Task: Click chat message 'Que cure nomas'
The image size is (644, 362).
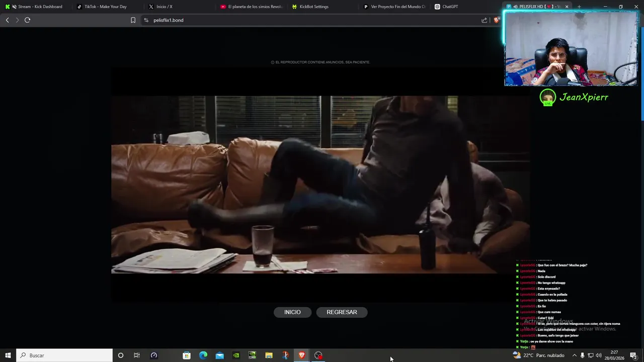Action: pyautogui.click(x=549, y=312)
